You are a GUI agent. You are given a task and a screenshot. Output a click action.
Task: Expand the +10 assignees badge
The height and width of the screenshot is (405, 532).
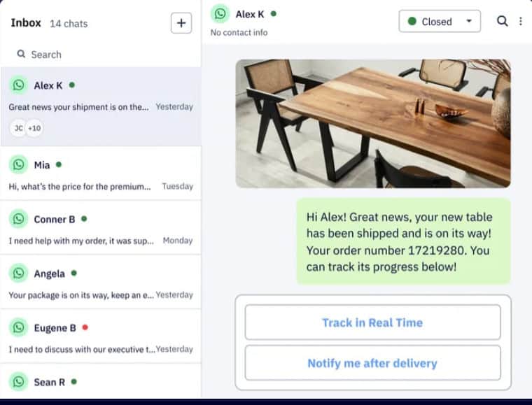pyautogui.click(x=34, y=128)
